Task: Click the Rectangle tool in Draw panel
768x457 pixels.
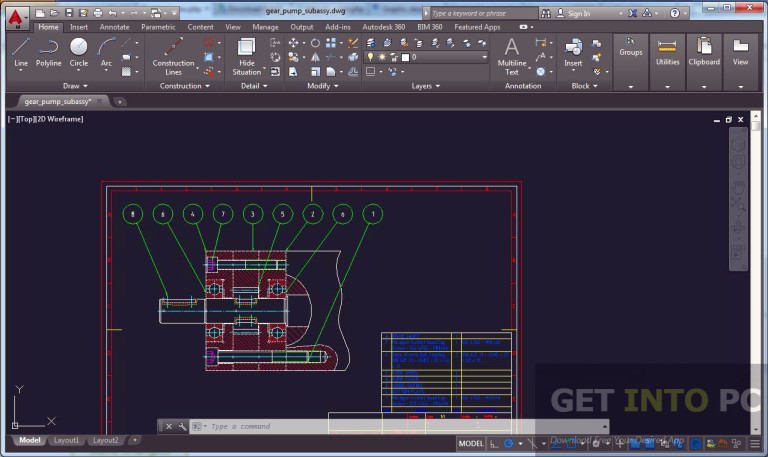Action: point(126,57)
